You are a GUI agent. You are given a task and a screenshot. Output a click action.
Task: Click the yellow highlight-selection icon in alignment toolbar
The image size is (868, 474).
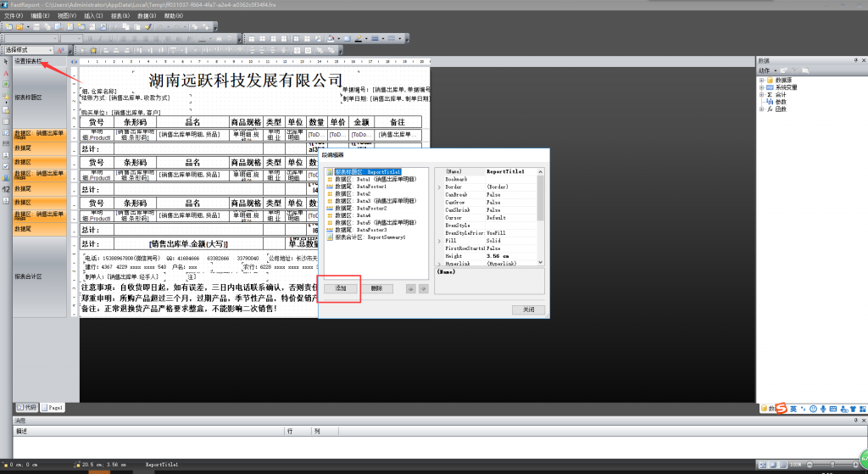click(93, 50)
